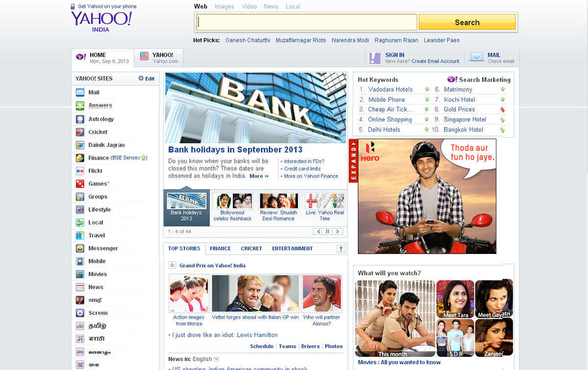Click the Finance icon in the sidebar

[x=80, y=158]
